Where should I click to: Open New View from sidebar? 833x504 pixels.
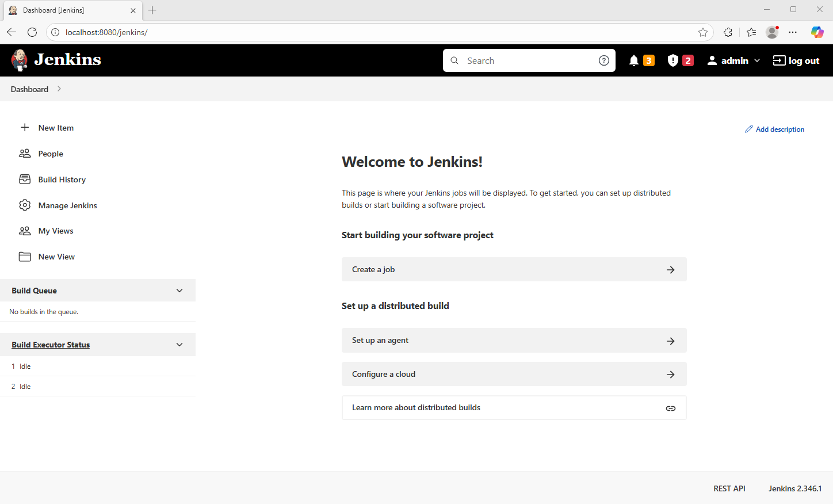tap(56, 257)
